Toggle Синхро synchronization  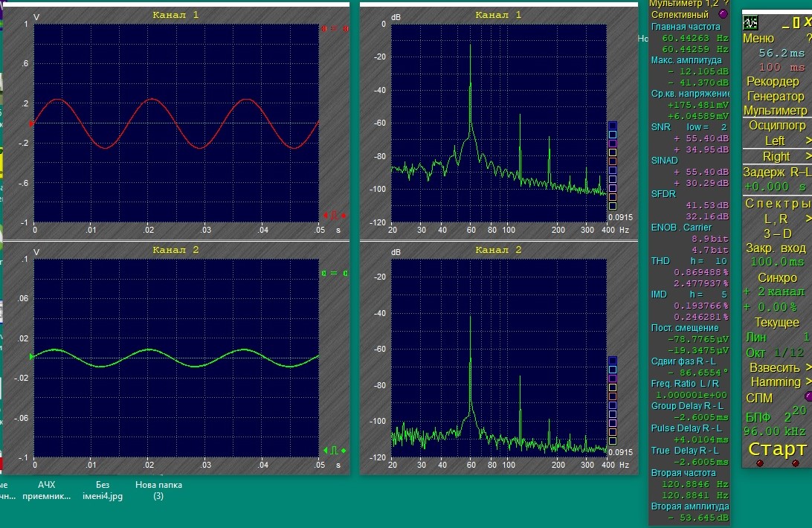[777, 277]
